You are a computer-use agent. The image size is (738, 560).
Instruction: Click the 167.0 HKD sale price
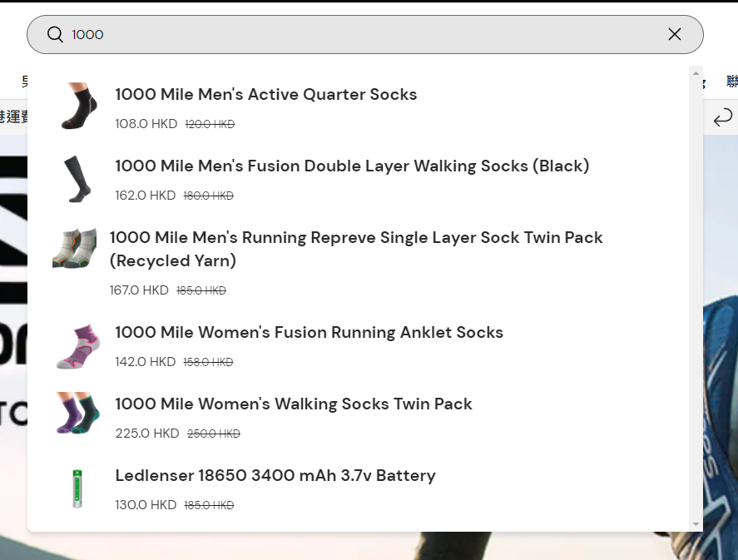pos(139,290)
